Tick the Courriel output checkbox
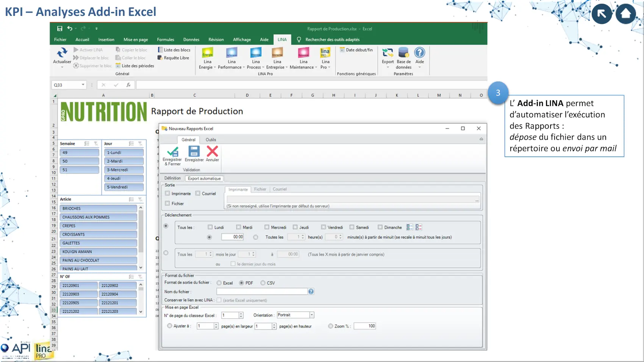 pos(198,193)
